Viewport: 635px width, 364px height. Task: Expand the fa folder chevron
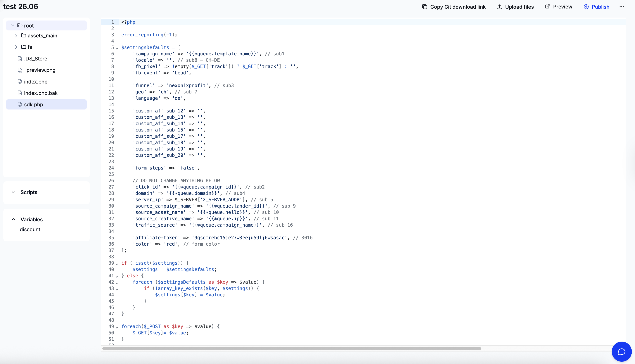pos(16,47)
